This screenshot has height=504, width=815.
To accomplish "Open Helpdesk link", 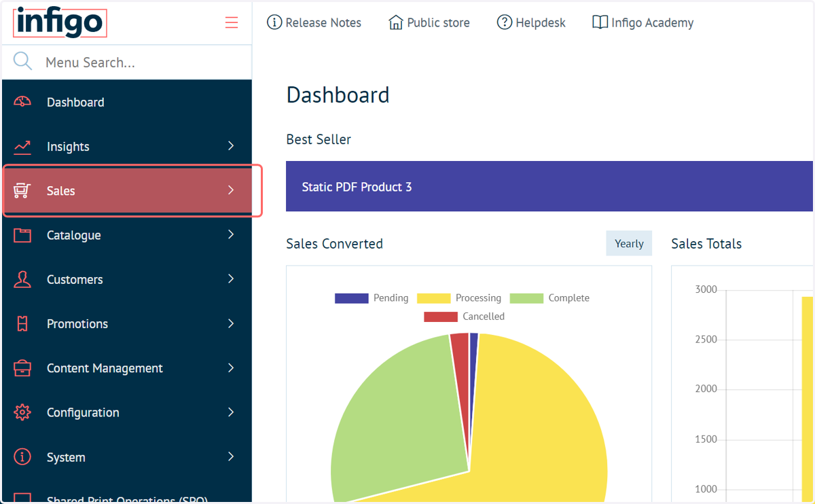I will click(x=541, y=22).
